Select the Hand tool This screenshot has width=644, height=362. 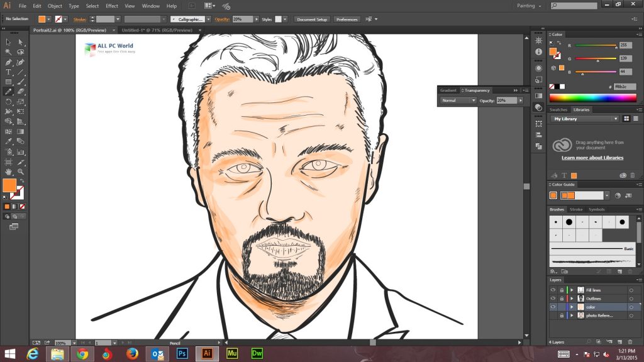(x=9, y=171)
